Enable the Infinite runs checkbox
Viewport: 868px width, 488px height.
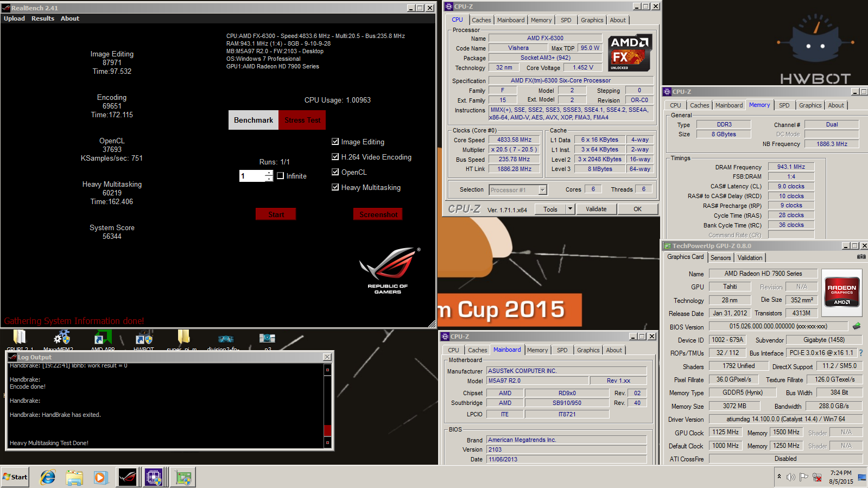click(281, 176)
